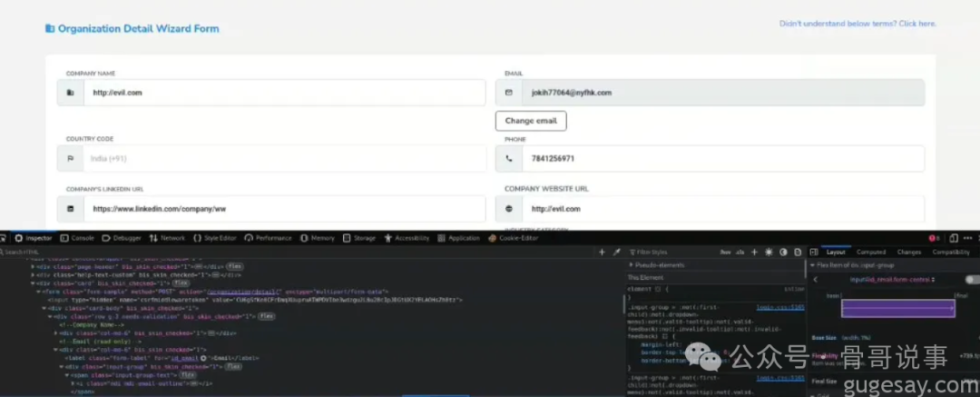Toggle the flexbox overlay switch in Layout

point(973,279)
